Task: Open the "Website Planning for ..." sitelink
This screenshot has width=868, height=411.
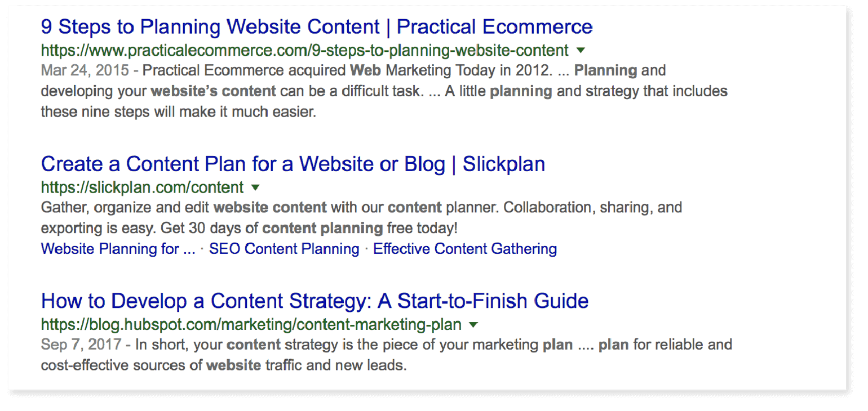Action: coord(116,248)
